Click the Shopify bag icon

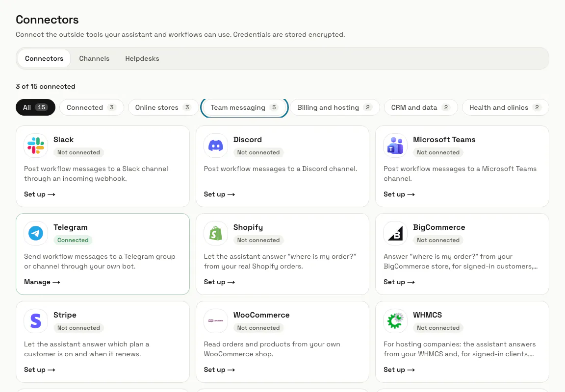coord(215,233)
